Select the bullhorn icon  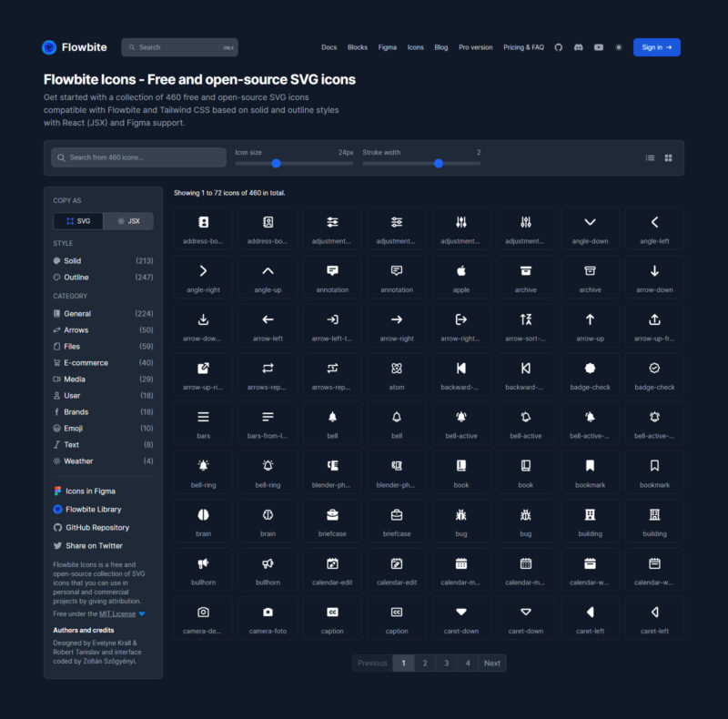[x=203, y=567]
